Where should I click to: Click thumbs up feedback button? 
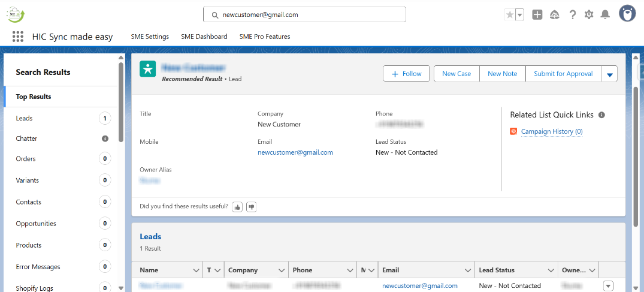[237, 207]
